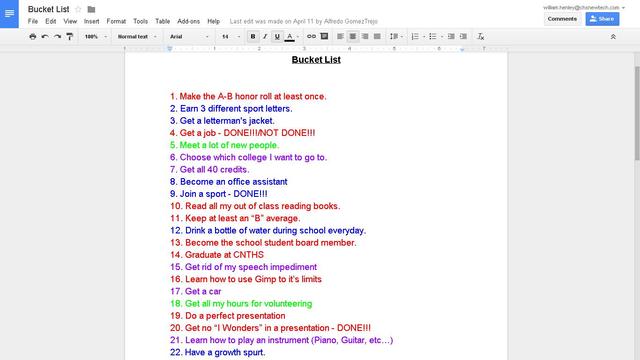Click the Print icon

coord(33,37)
